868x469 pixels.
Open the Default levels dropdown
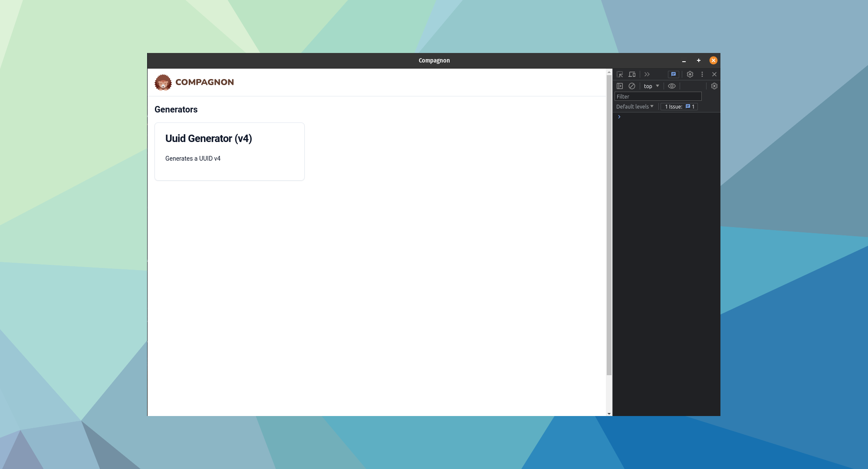(635, 106)
